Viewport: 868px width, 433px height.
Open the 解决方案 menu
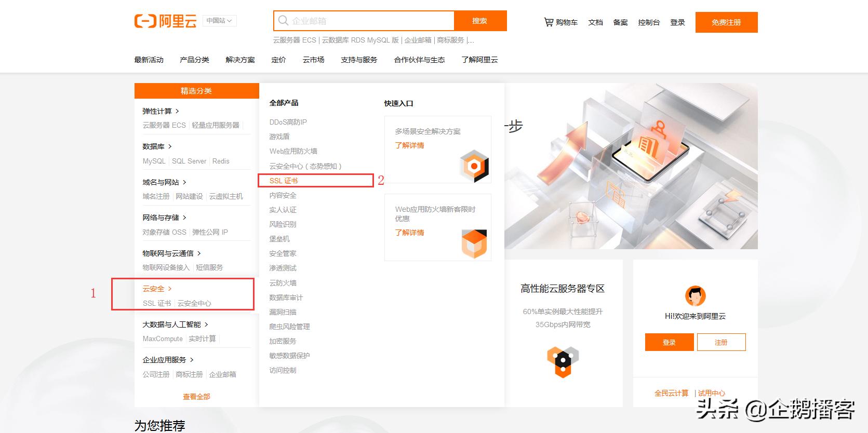(240, 60)
